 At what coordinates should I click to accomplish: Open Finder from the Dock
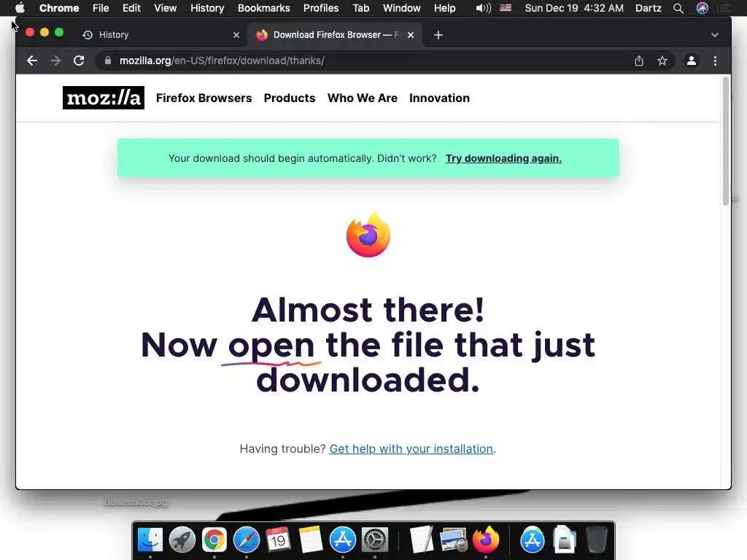[150, 540]
